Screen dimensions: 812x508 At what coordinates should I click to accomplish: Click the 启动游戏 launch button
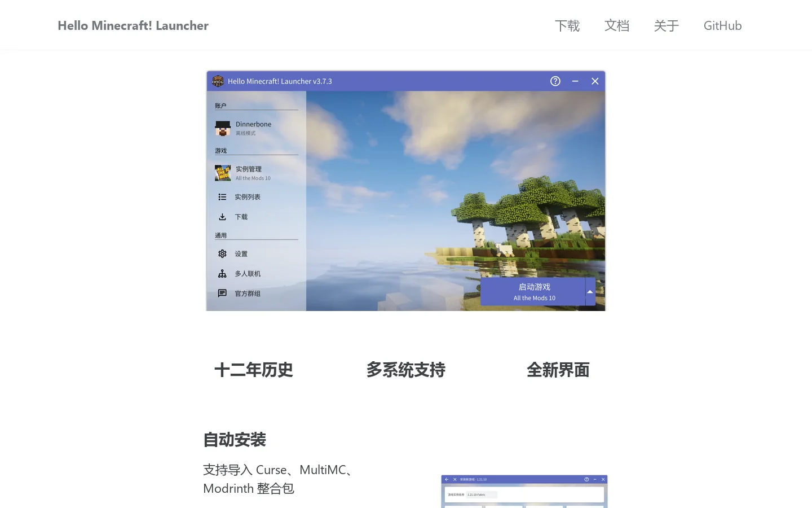533,292
